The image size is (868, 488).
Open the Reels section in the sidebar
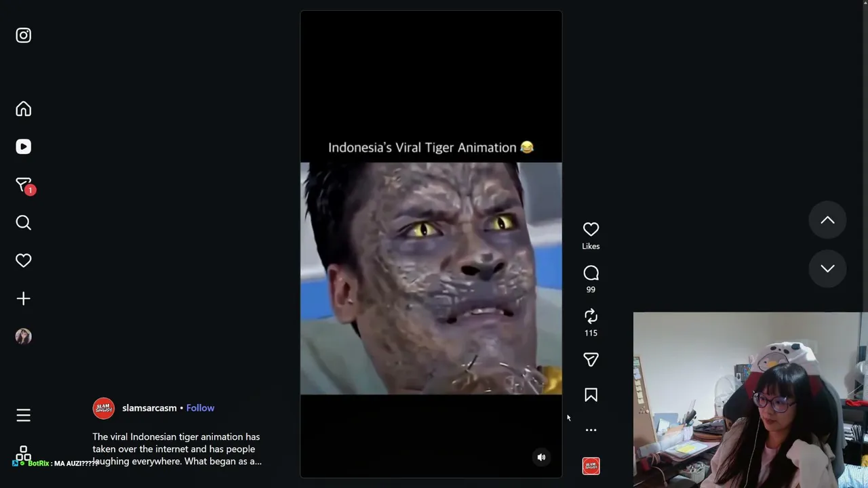pyautogui.click(x=24, y=147)
